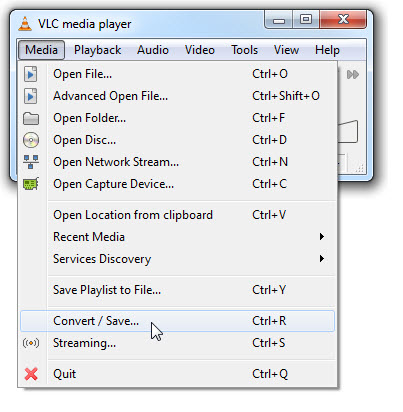
Task: Click the Open Disc CD icon
Action: pyautogui.click(x=31, y=140)
